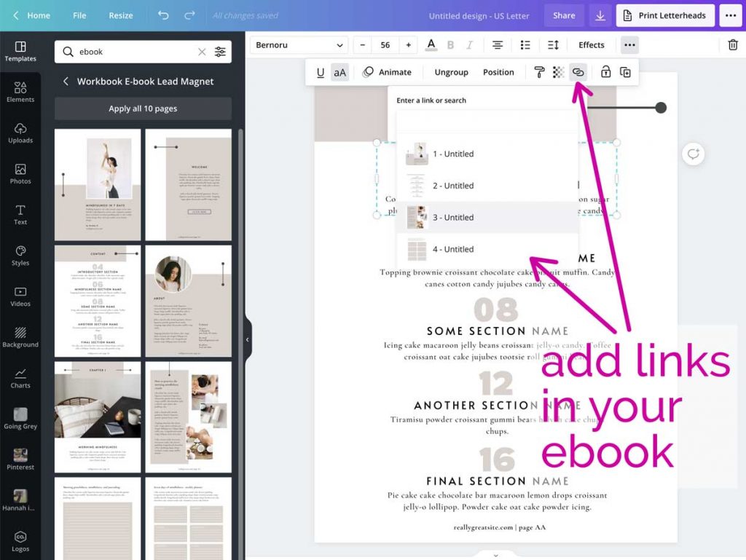Apply a link using the chain icon
Image resolution: width=746 pixels, height=560 pixels.
coord(578,71)
